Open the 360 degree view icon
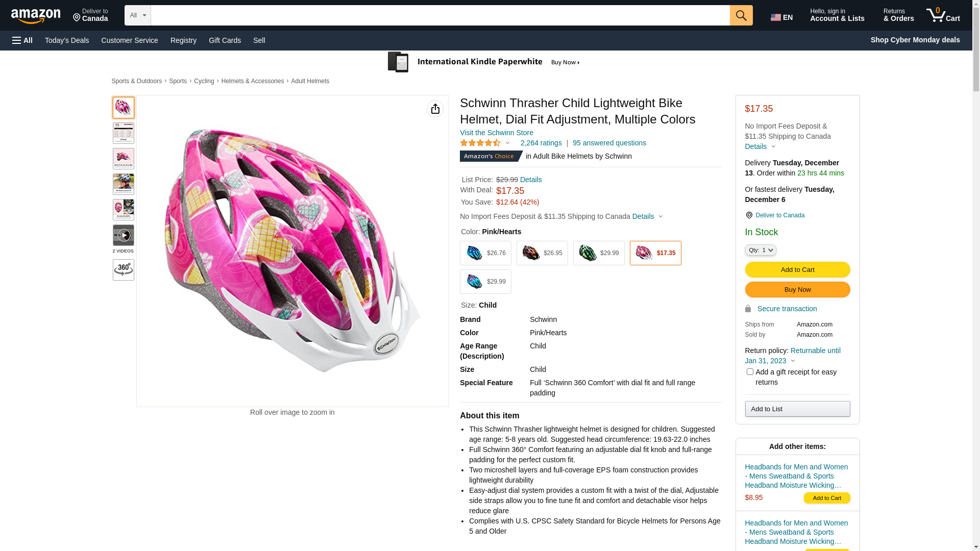980x551 pixels. click(124, 270)
